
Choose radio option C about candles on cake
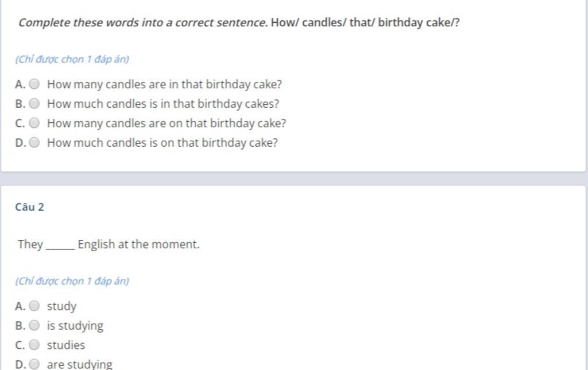(x=34, y=123)
